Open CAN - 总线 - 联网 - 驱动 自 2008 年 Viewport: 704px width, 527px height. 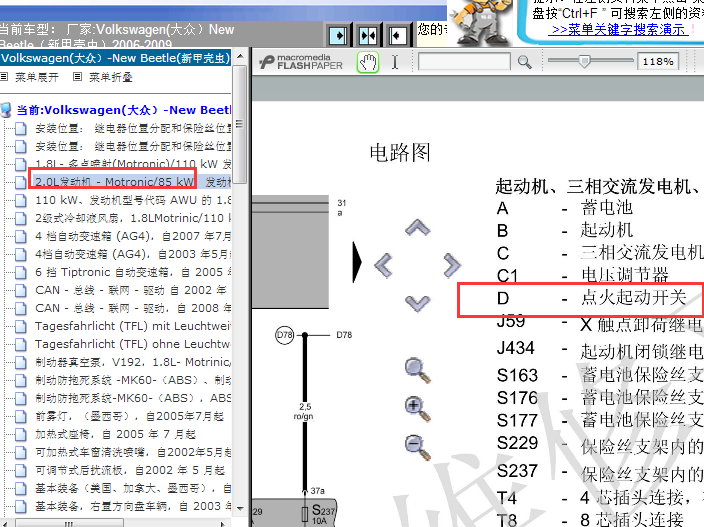tap(133, 308)
